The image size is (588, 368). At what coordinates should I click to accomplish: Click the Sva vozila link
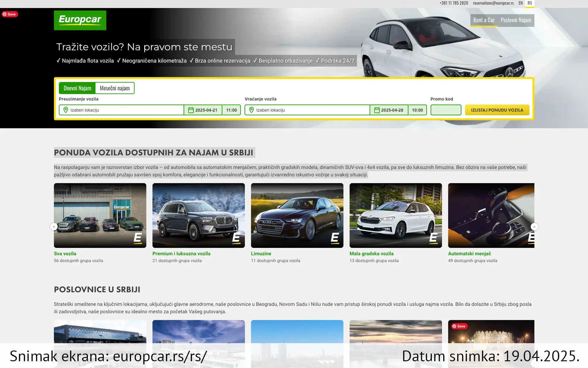65,254
